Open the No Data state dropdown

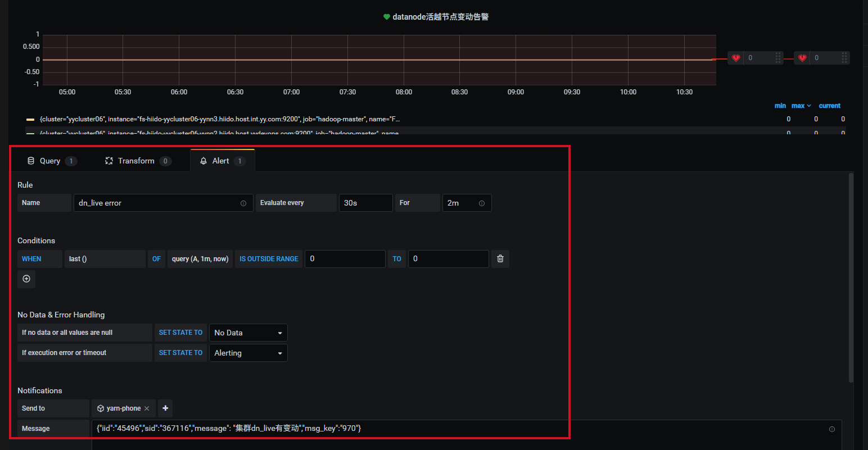coord(248,333)
